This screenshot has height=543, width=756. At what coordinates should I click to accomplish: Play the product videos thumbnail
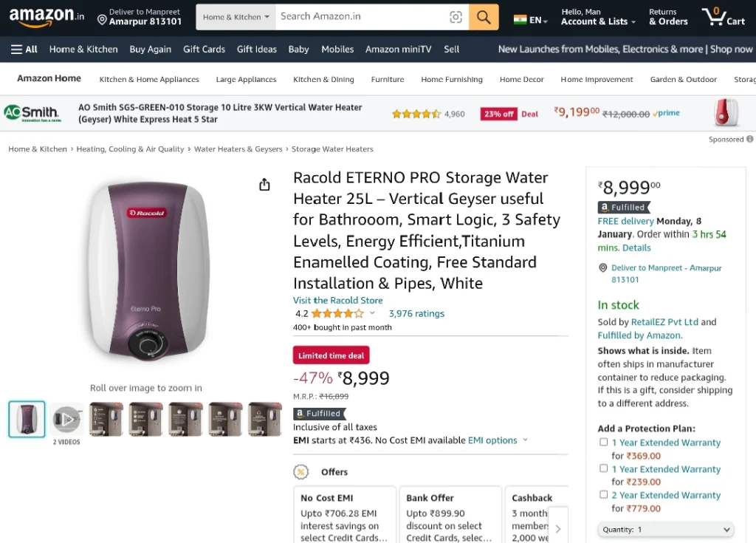pos(66,419)
